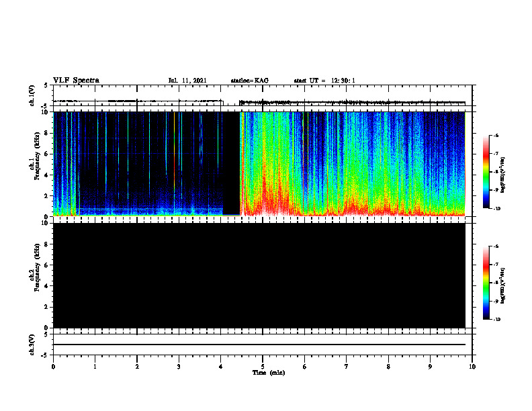Click the "Time (min)" x-axis label
The height and width of the screenshot is (411, 532).
(x=269, y=373)
